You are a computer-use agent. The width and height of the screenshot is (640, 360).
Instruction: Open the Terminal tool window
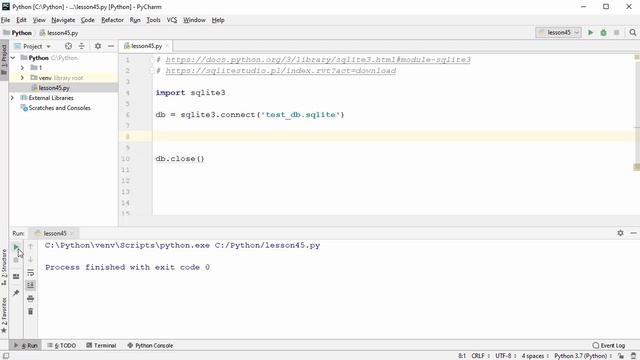coord(101,345)
